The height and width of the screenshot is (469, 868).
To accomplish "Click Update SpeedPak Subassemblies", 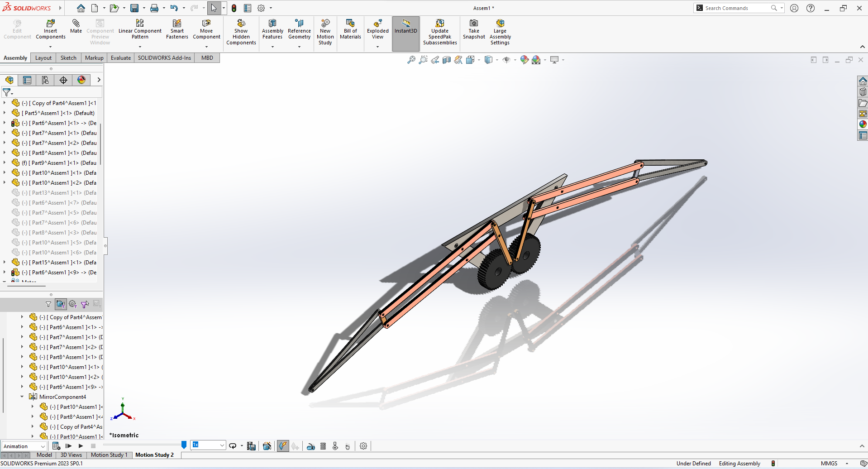I will pos(440,32).
